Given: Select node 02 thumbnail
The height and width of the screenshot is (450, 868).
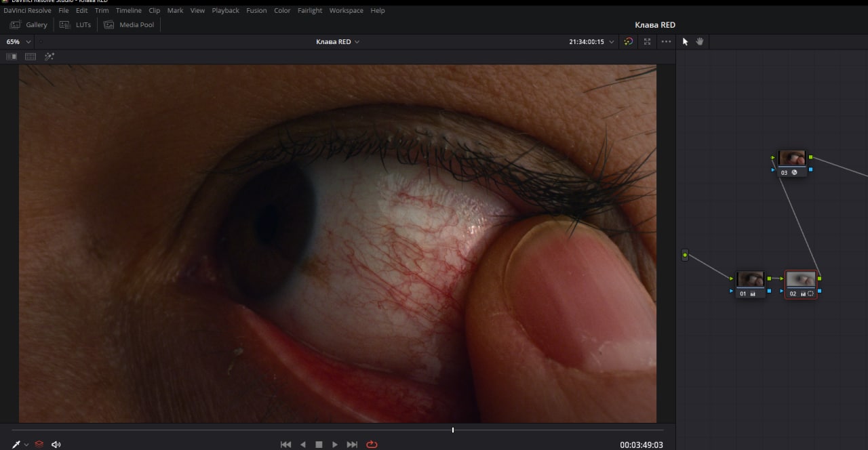Looking at the screenshot, I should pyautogui.click(x=801, y=279).
